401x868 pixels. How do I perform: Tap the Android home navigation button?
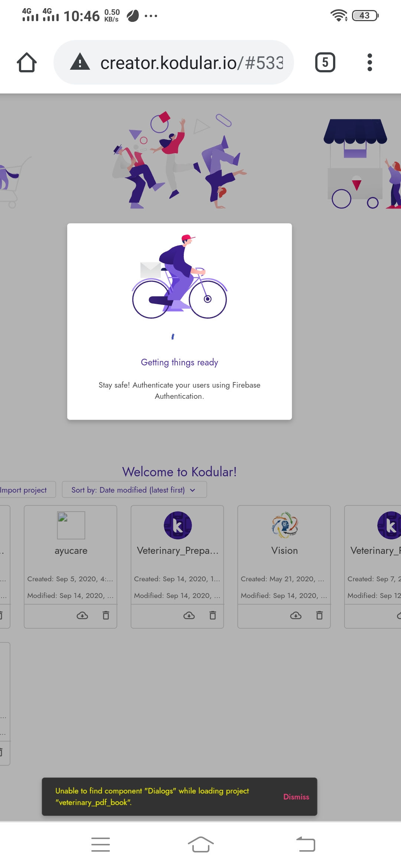(x=200, y=845)
